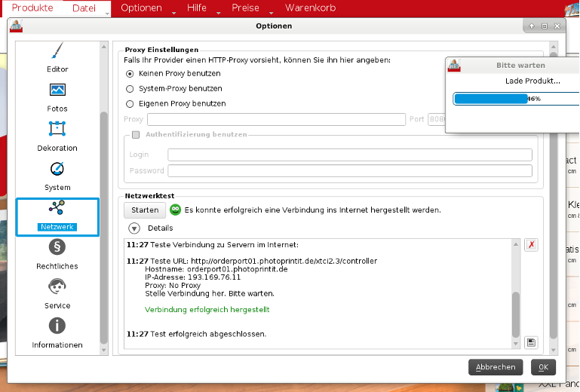Open the Datei menu

84,8
